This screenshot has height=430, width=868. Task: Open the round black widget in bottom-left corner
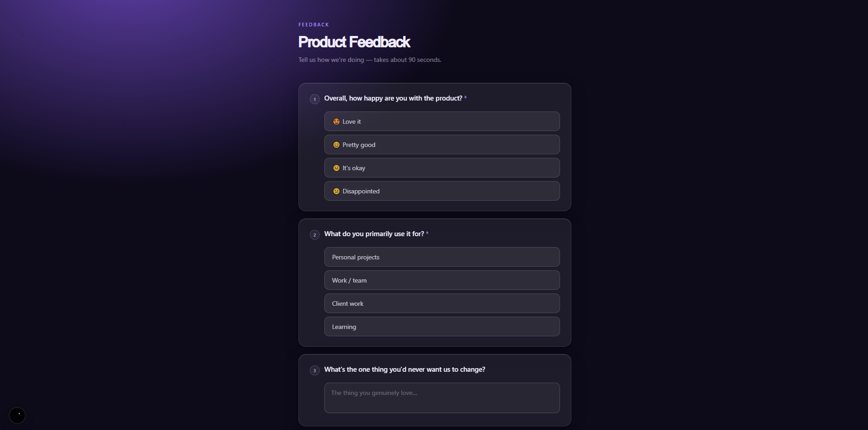point(17,415)
